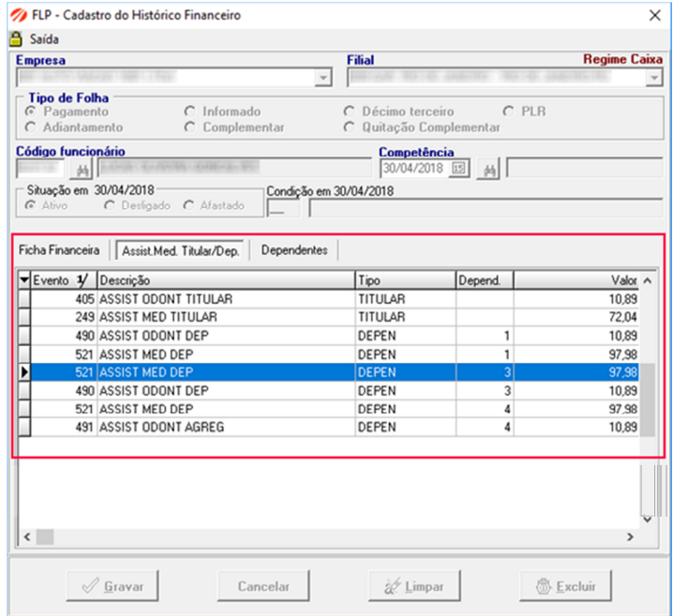Select the PLR radio button
Viewport: 673px width, 616px height.
tap(508, 112)
